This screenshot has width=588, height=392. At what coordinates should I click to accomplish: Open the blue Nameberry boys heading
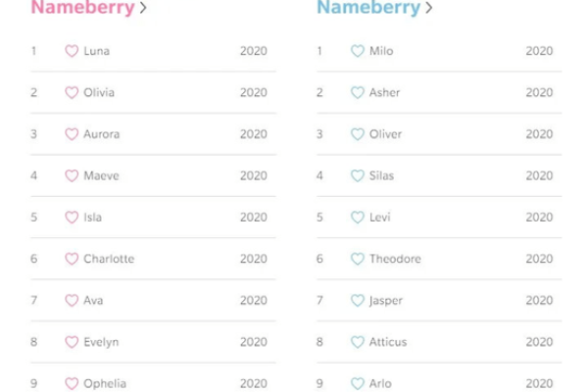[x=368, y=8]
